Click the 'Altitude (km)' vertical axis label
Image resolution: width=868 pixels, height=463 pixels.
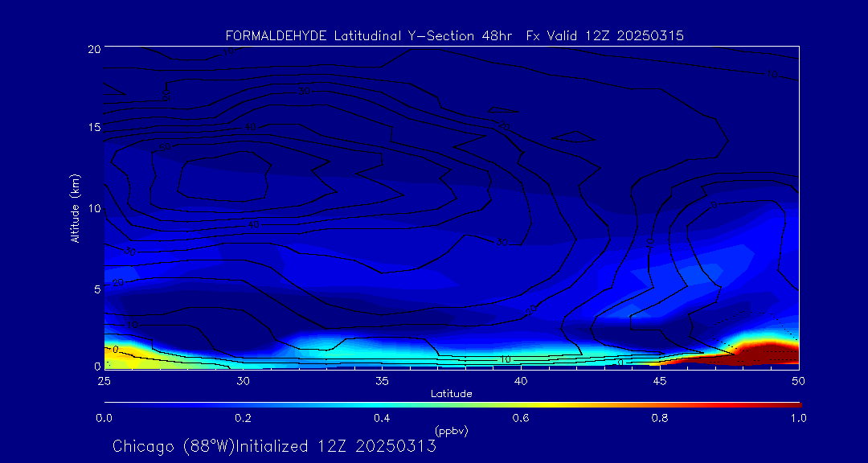coord(74,207)
